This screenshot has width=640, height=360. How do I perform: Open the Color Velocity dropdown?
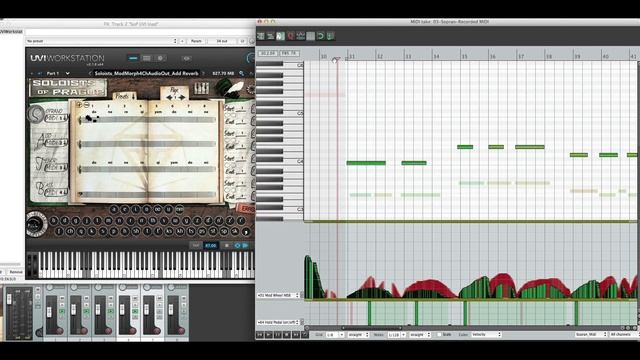click(x=486, y=335)
